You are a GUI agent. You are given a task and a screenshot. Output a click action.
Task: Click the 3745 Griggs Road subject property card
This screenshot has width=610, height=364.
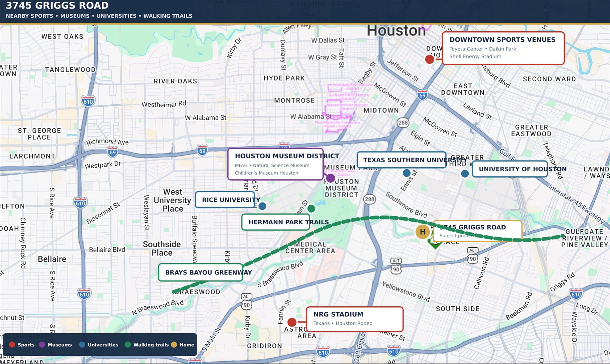pyautogui.click(x=477, y=231)
